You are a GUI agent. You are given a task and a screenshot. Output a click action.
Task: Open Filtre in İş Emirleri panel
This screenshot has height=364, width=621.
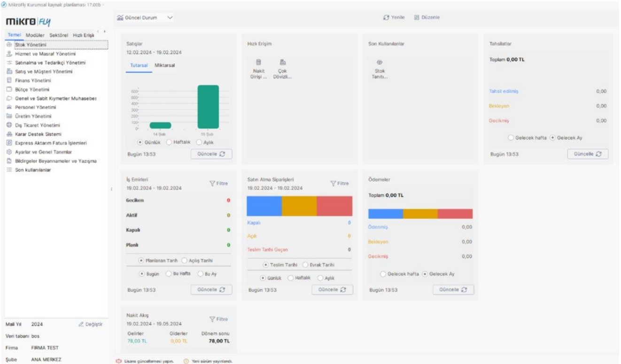tap(218, 185)
